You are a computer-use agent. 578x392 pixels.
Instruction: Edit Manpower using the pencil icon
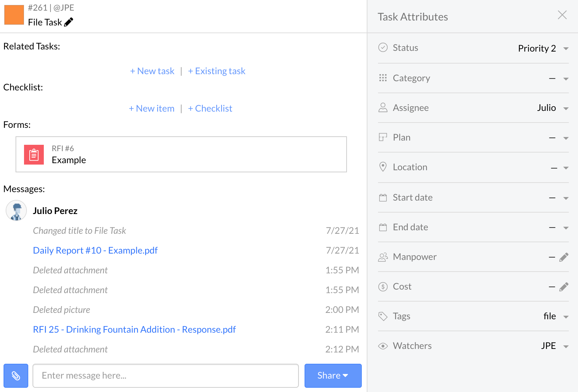[564, 257]
